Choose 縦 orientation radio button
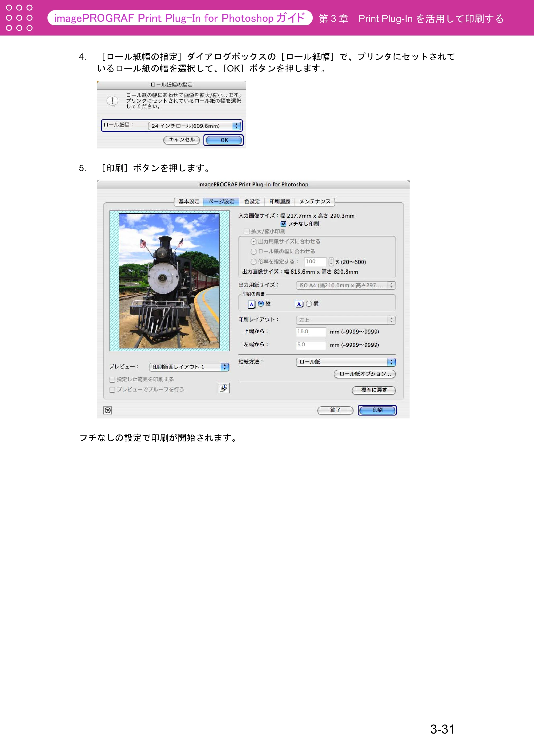This screenshot has height=756, width=534. pos(261,304)
